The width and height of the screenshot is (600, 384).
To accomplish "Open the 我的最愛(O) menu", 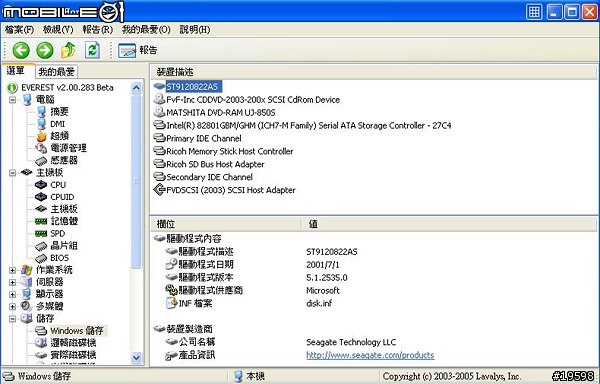I will pos(146,29).
